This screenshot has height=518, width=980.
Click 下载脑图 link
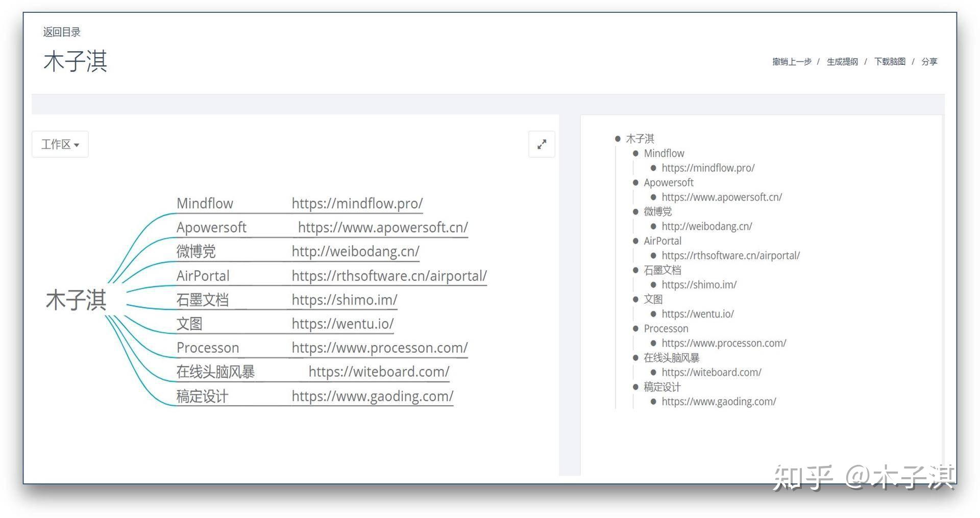(890, 62)
